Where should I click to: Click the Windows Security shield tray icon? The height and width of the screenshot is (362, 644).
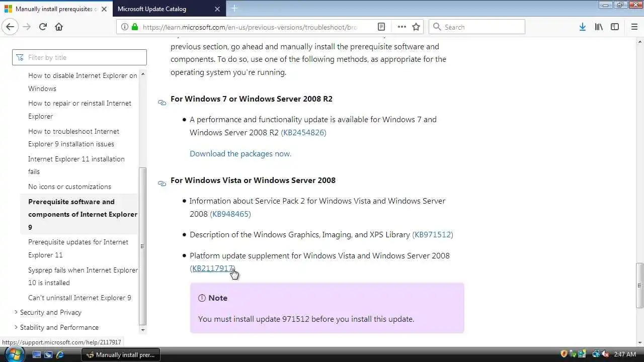tap(564, 354)
